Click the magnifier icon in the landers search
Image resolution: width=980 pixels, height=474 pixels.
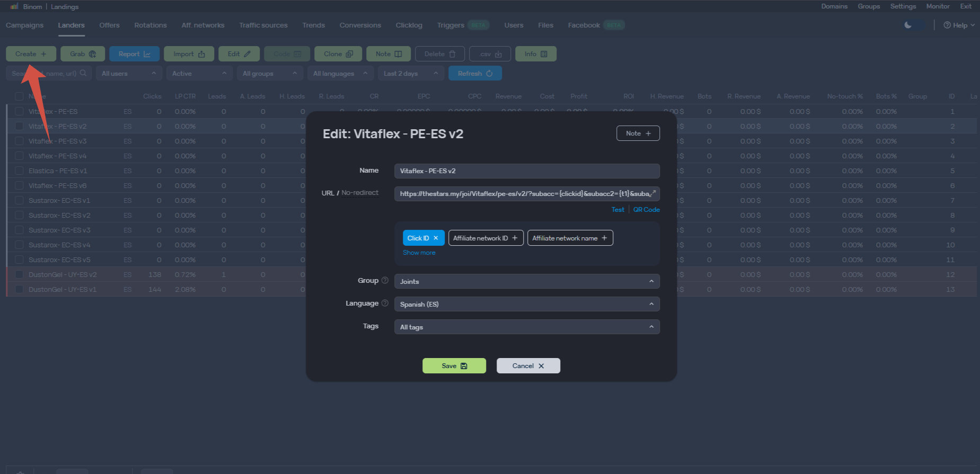pos(83,73)
